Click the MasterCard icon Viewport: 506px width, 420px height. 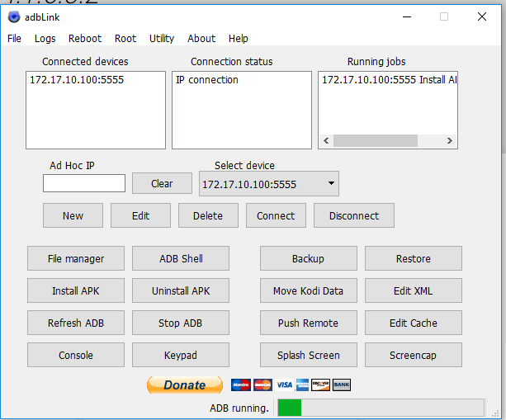(x=262, y=385)
